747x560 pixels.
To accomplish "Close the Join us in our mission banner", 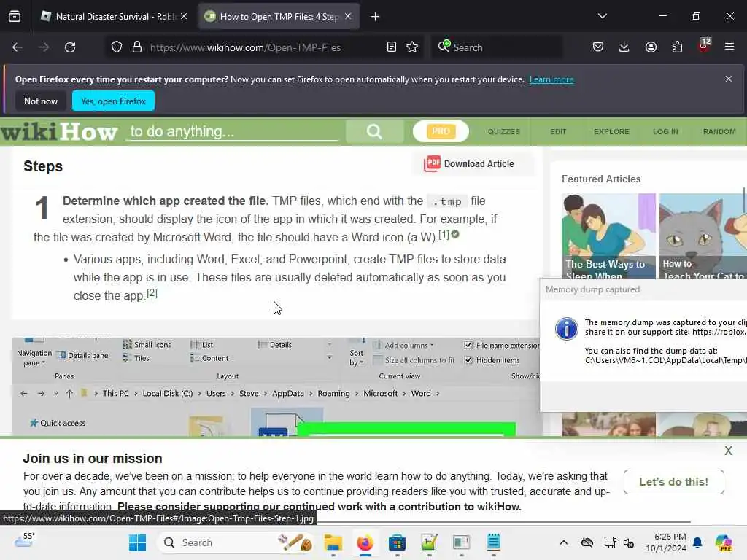I will (729, 451).
